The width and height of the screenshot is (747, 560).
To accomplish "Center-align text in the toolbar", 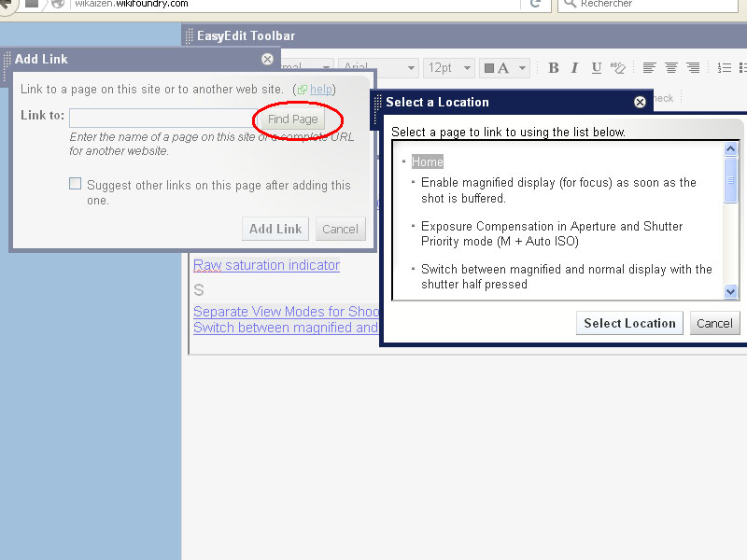I will coord(670,68).
